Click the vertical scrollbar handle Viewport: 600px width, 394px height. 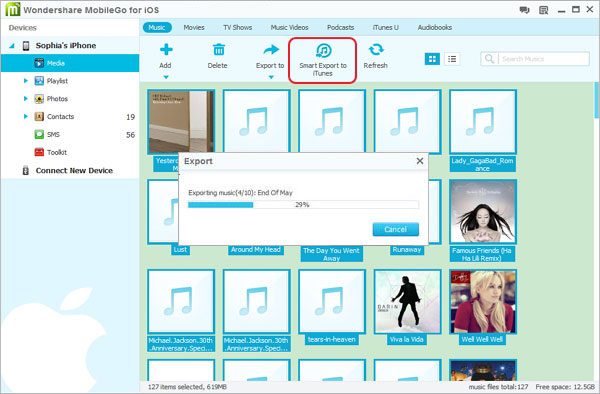tap(597, 100)
